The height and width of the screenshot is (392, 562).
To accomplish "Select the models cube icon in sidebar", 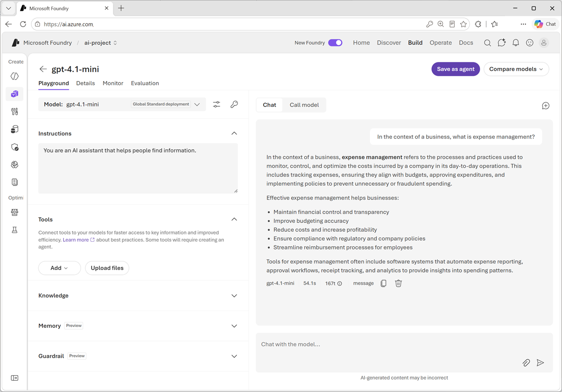I will (x=15, y=94).
